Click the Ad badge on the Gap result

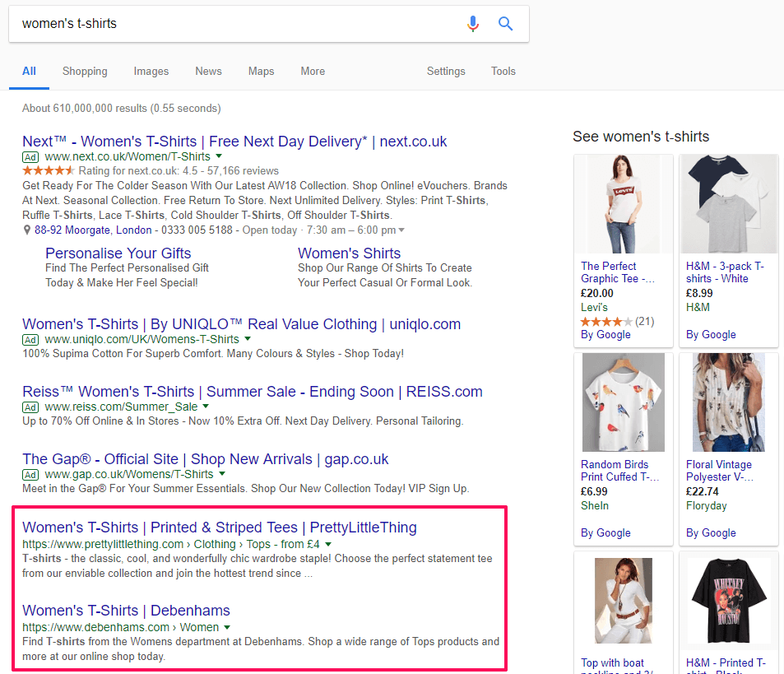tap(30, 475)
